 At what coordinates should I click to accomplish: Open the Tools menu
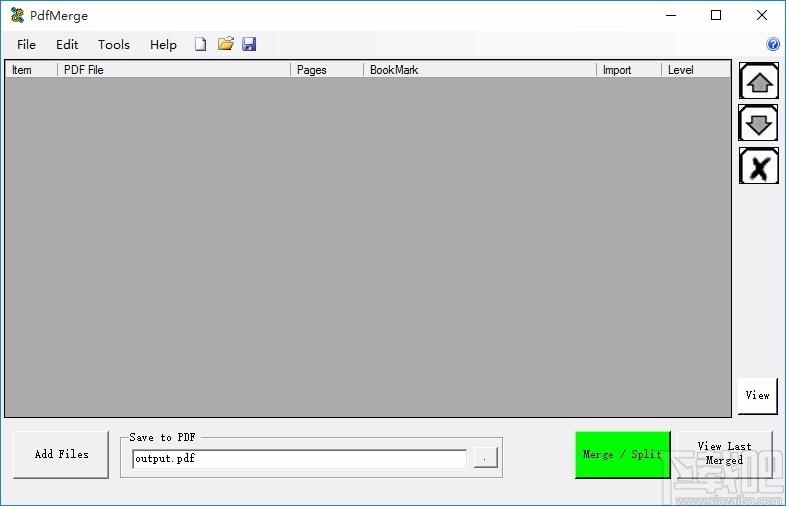pyautogui.click(x=114, y=45)
